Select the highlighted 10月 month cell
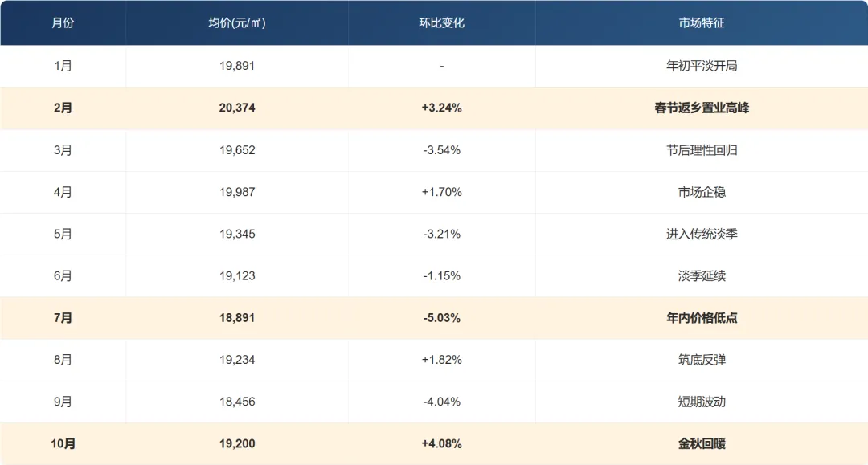The height and width of the screenshot is (465, 868). click(x=63, y=443)
